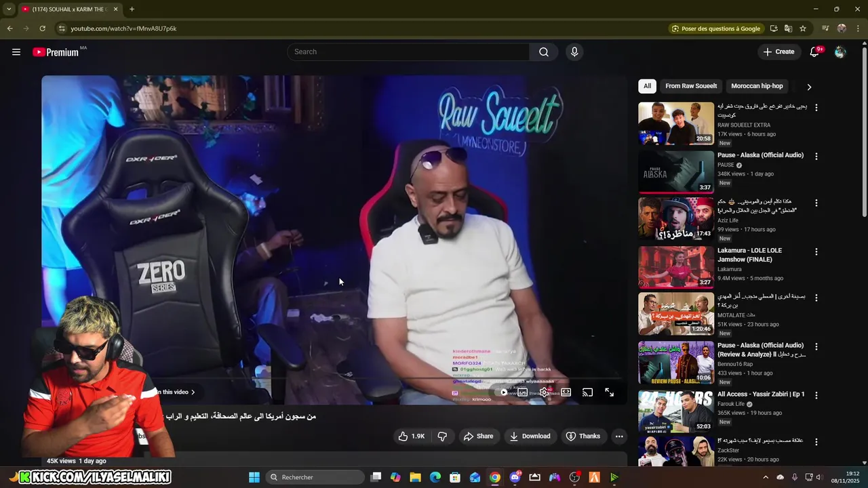Open options for Aziz Life video

(816, 203)
